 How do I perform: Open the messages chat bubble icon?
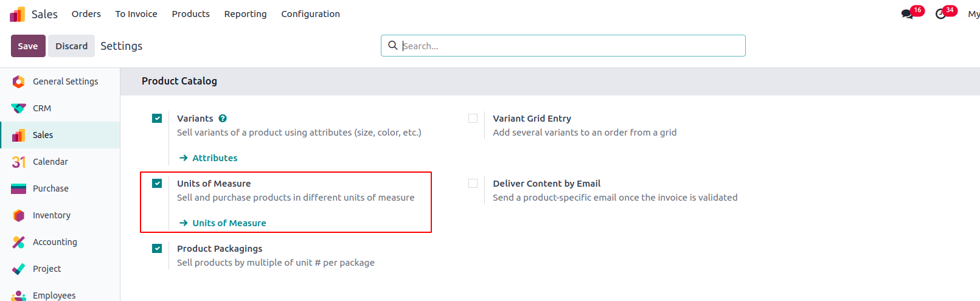907,14
